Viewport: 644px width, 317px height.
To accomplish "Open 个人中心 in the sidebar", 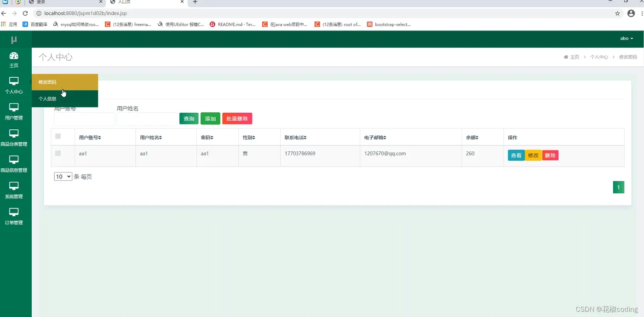I will 14,86.
